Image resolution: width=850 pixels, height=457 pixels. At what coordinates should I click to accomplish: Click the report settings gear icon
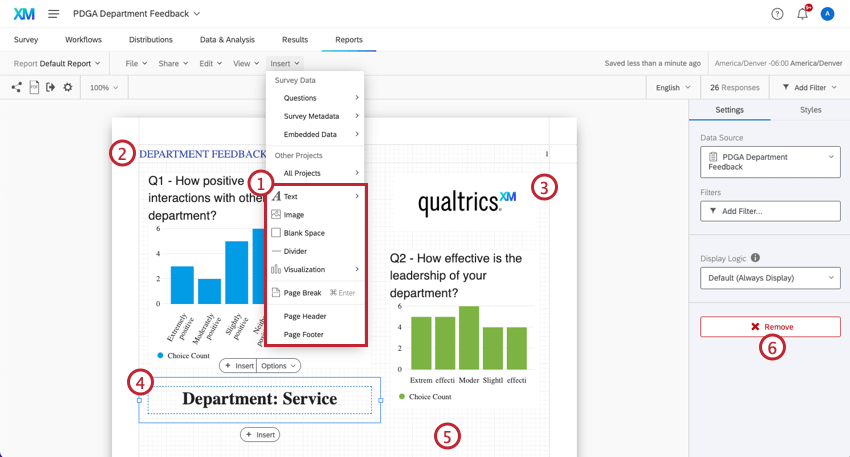pyautogui.click(x=68, y=87)
